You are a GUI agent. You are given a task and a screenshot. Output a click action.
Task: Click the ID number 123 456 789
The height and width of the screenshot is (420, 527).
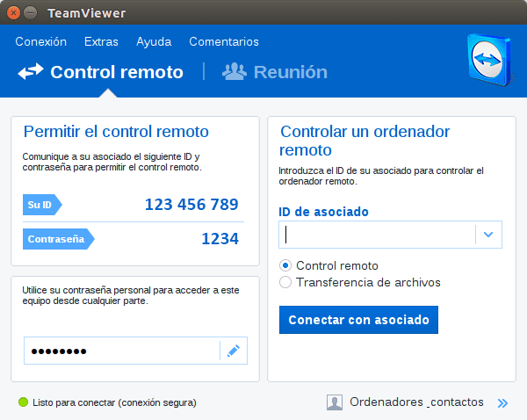tap(191, 205)
